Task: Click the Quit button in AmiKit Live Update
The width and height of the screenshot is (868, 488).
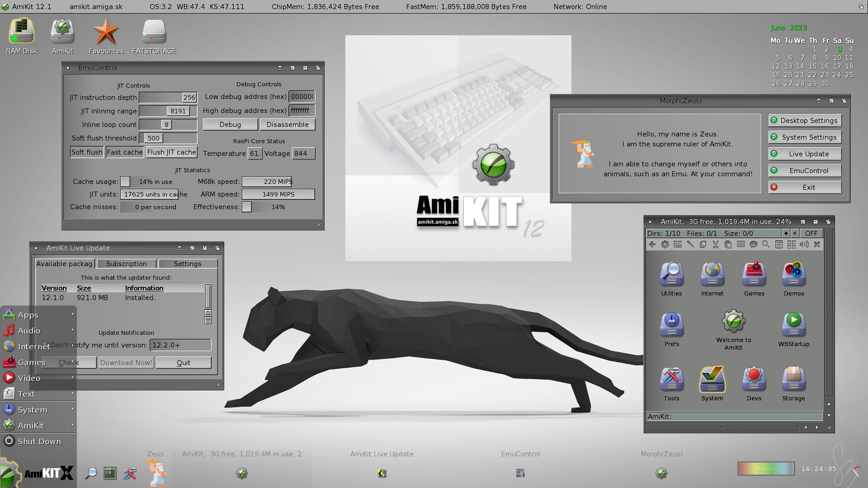Action: click(x=184, y=362)
